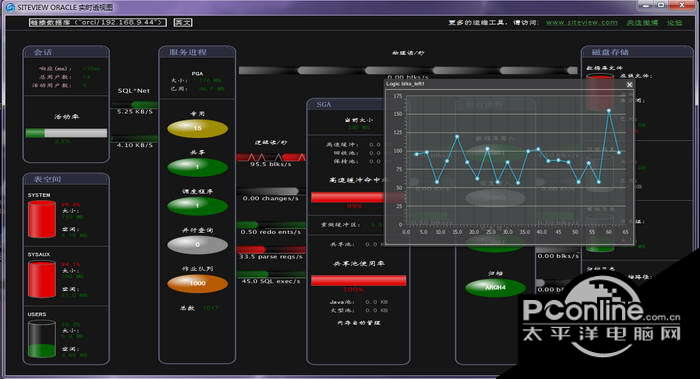Click the 45.0 SQL exec/s flow indicator

[271, 274]
